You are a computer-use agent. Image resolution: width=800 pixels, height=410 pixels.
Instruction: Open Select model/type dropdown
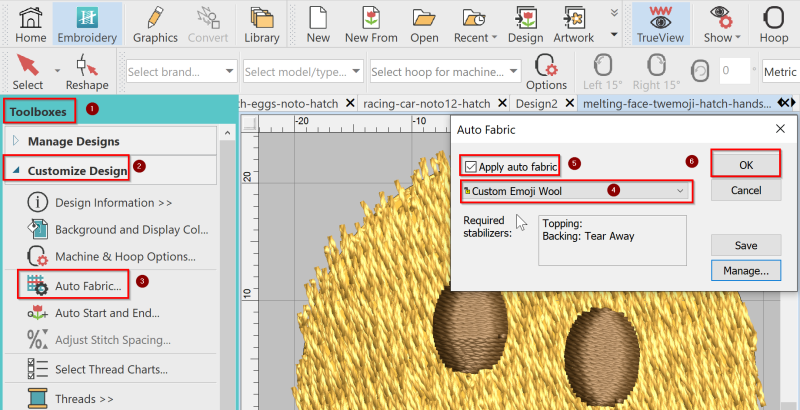[303, 72]
